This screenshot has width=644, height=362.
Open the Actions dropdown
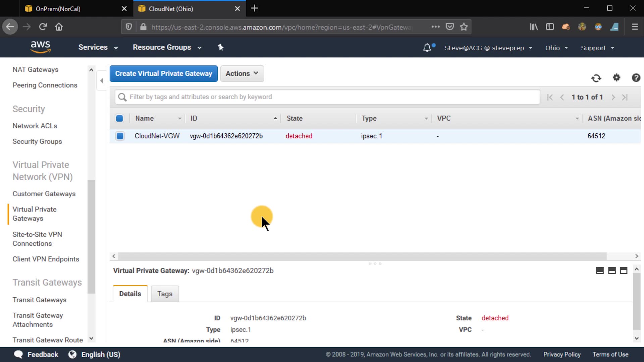point(242,73)
